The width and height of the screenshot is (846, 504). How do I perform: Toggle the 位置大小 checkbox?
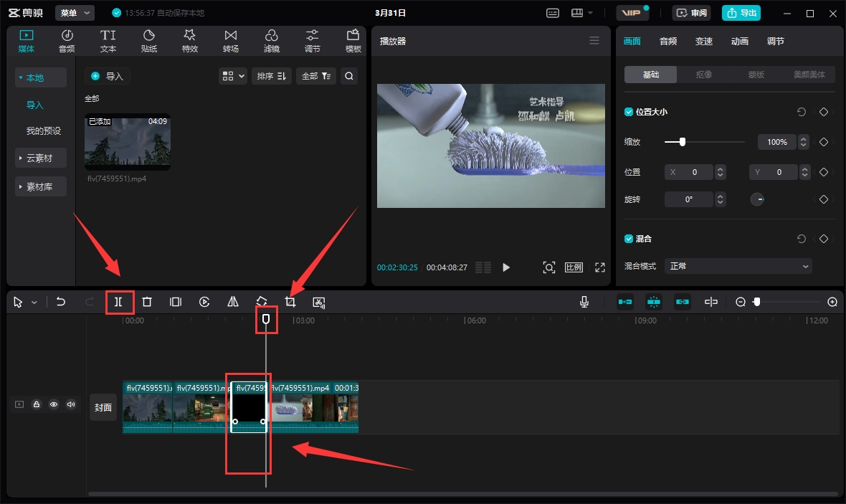coord(629,112)
